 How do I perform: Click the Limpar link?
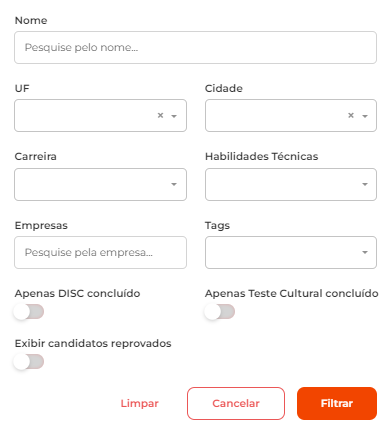139,403
